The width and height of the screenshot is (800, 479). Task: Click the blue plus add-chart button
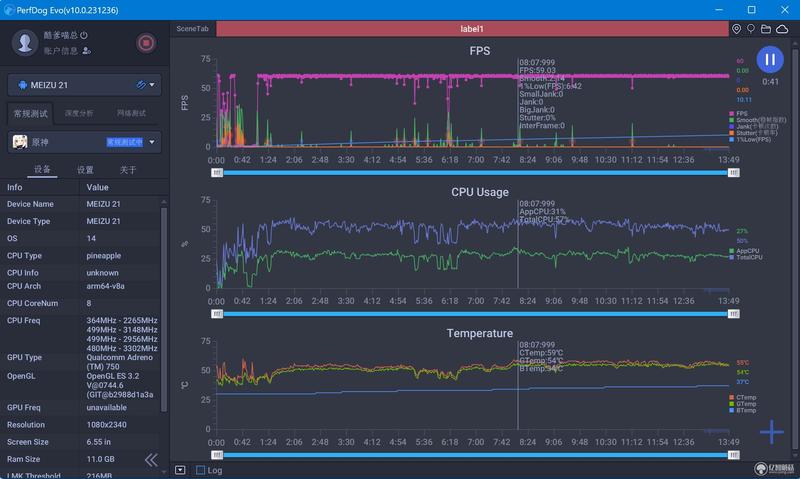772,432
